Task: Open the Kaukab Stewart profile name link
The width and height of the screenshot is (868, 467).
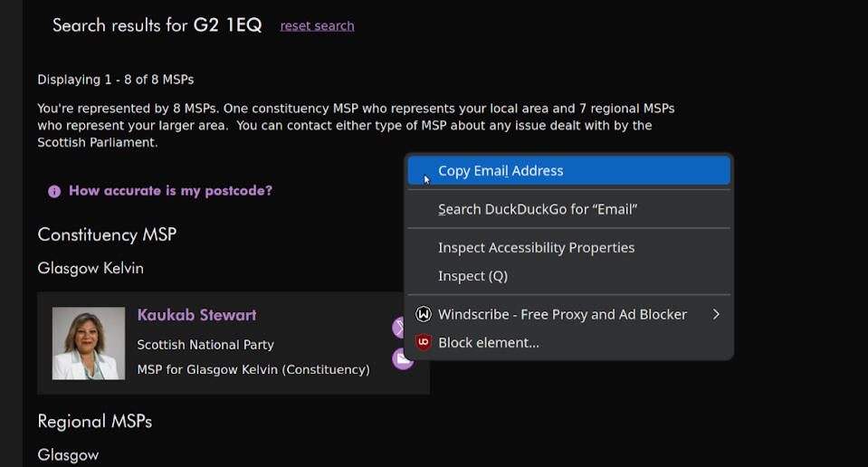Action: (196, 315)
